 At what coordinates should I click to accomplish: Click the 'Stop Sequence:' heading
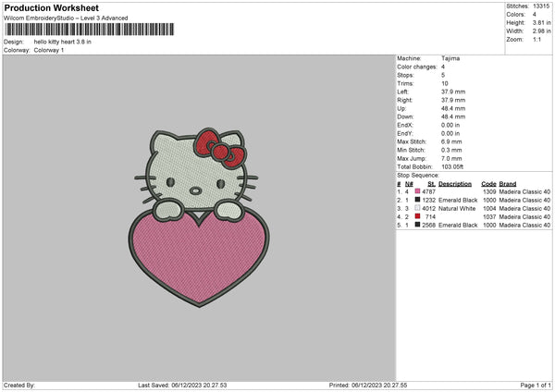point(418,176)
